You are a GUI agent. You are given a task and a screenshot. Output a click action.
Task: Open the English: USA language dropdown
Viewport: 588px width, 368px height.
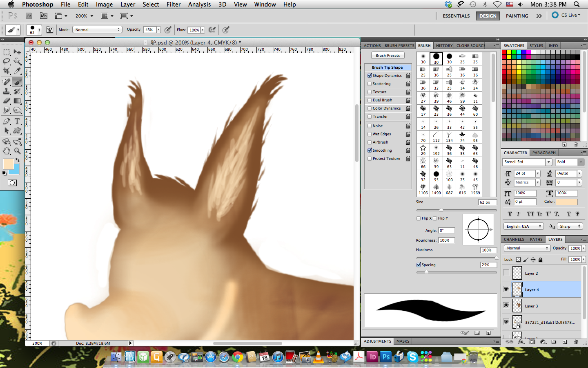(523, 226)
